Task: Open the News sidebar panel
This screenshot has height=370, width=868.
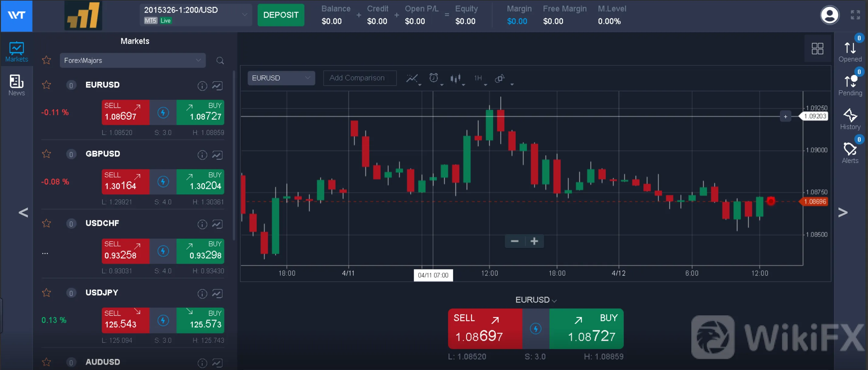Action: pyautogui.click(x=16, y=85)
